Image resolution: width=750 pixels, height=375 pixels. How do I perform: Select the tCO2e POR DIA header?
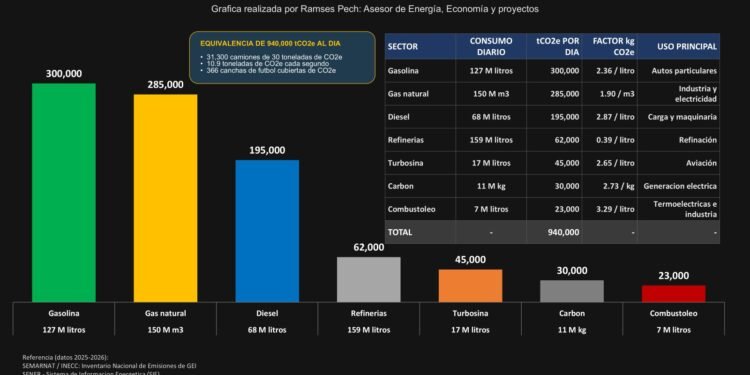[x=554, y=46]
